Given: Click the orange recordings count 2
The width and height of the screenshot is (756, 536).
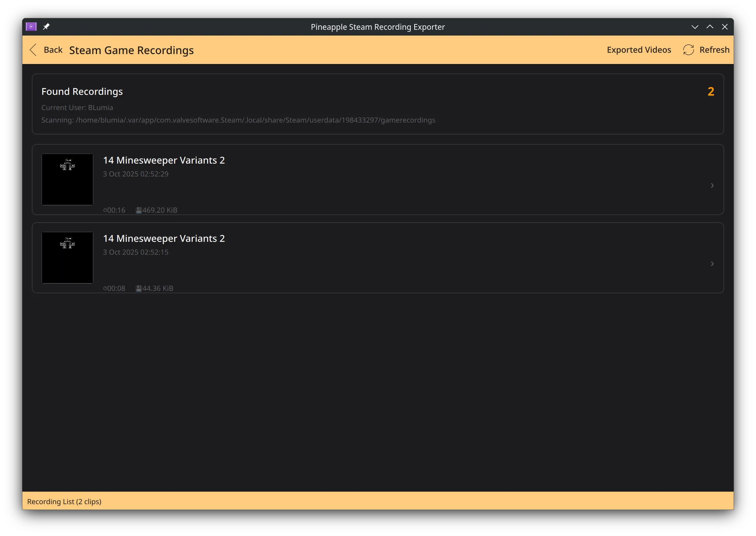Looking at the screenshot, I should pyautogui.click(x=711, y=91).
